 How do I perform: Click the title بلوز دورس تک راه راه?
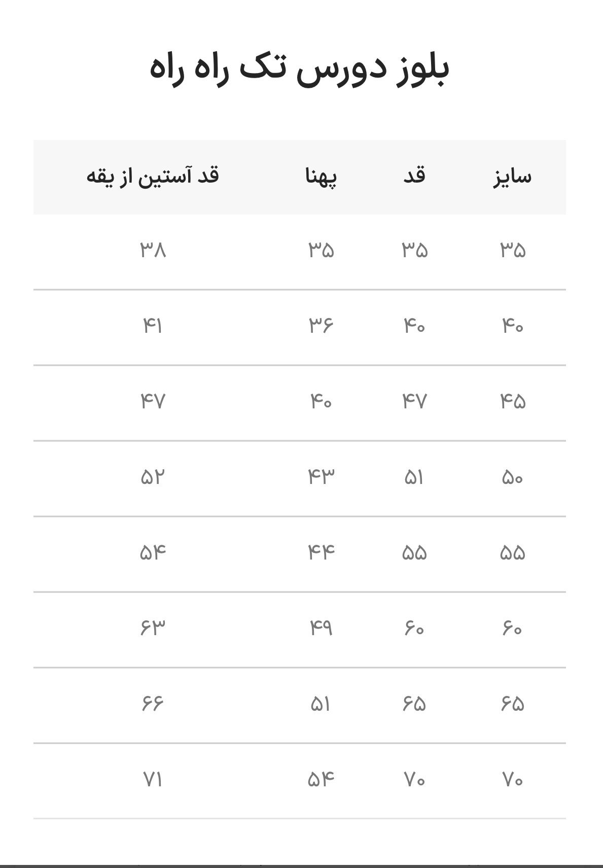point(299,69)
